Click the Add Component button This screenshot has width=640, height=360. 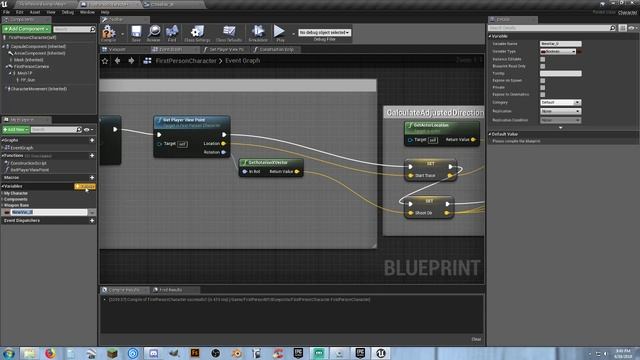pyautogui.click(x=27, y=29)
